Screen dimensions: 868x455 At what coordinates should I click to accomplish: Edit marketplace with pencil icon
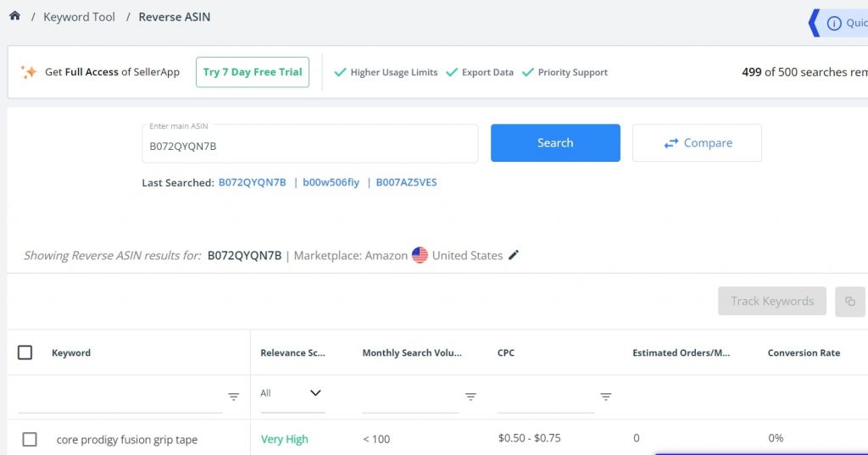click(x=514, y=255)
